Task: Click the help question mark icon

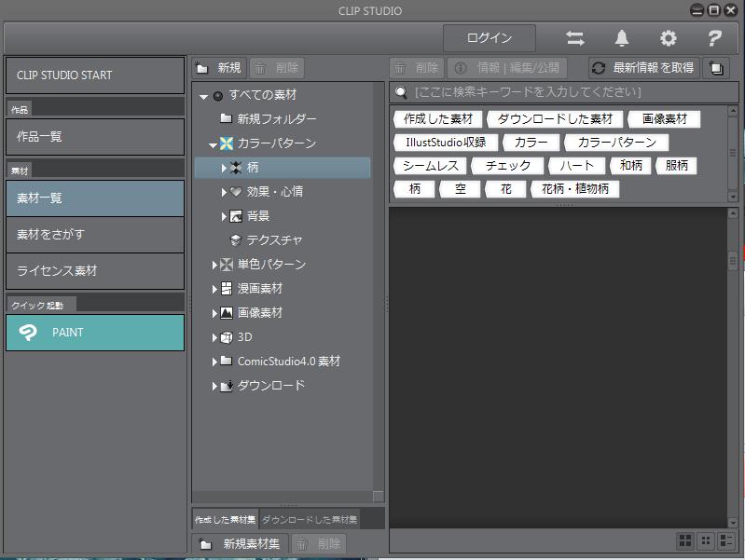Action: [x=714, y=38]
